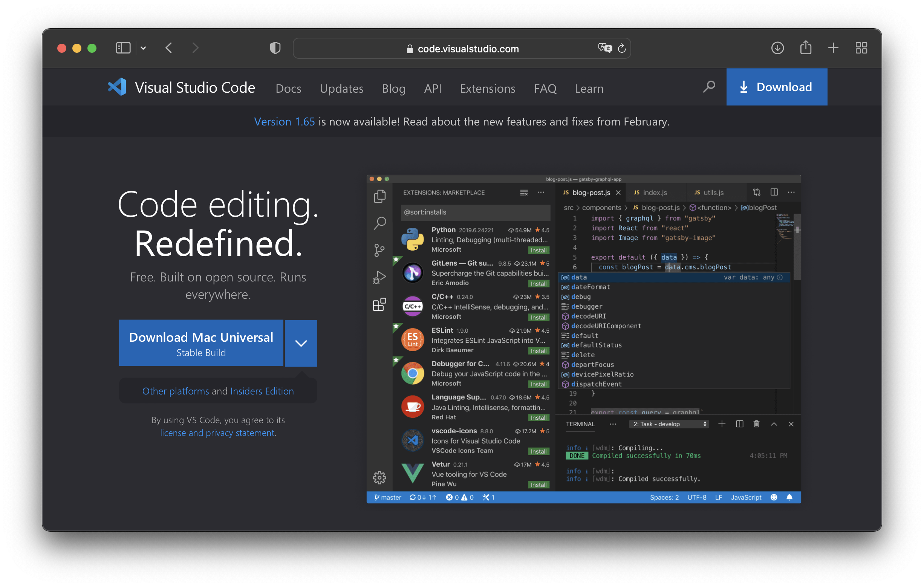Viewport: 924px width, 587px height.
Task: Open editor more actions ellipsis menu
Action: 791,192
